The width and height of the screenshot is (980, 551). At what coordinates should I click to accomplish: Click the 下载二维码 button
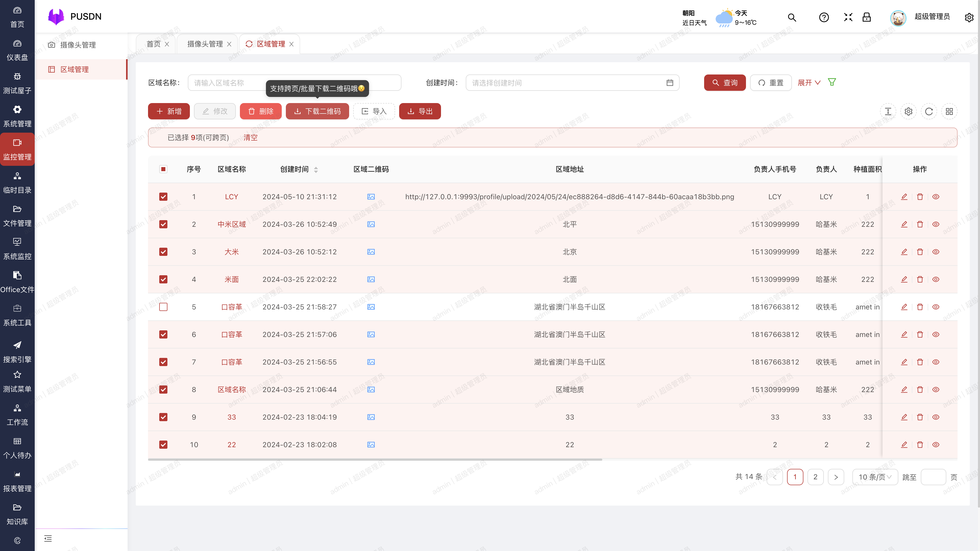point(317,111)
